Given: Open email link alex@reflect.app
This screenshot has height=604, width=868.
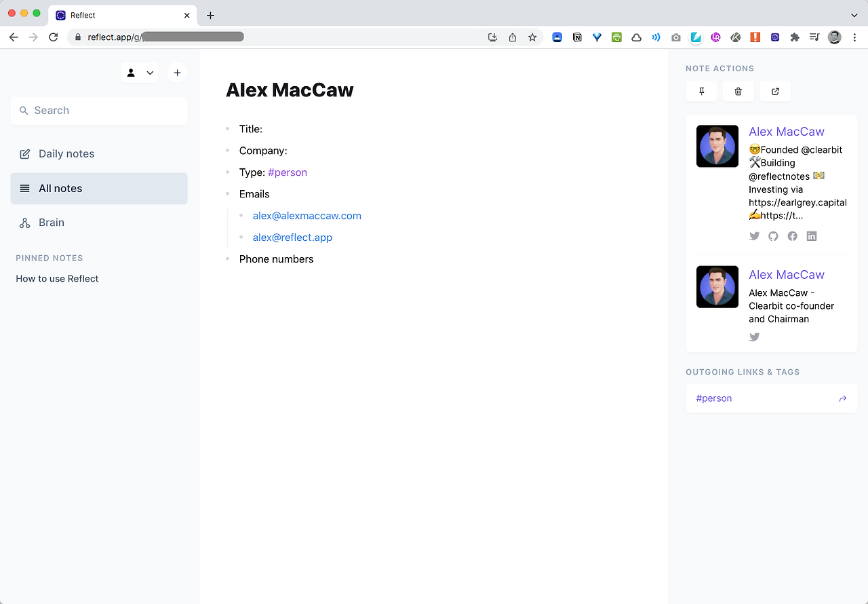Looking at the screenshot, I should (x=292, y=238).
